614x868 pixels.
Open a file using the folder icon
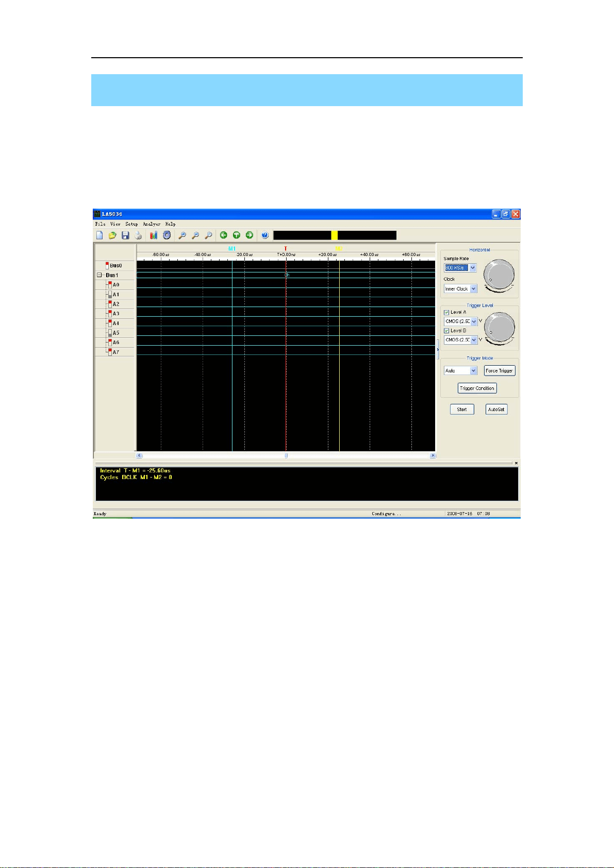[x=112, y=235]
